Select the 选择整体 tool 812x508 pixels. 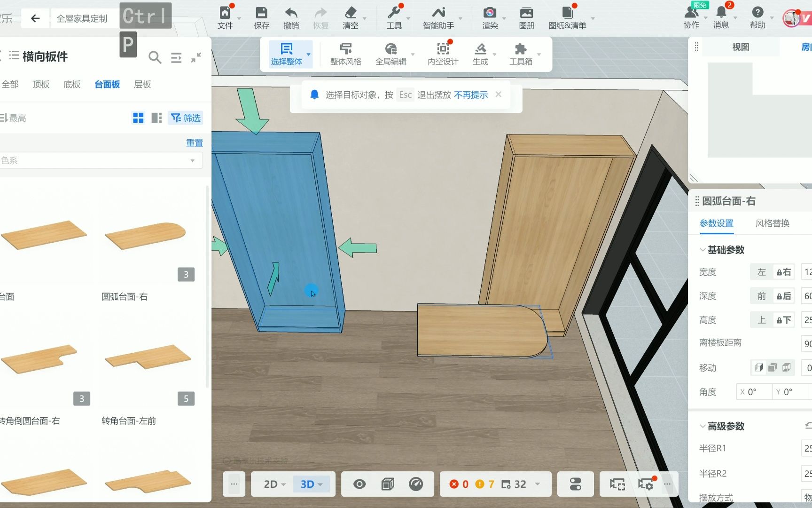point(286,55)
